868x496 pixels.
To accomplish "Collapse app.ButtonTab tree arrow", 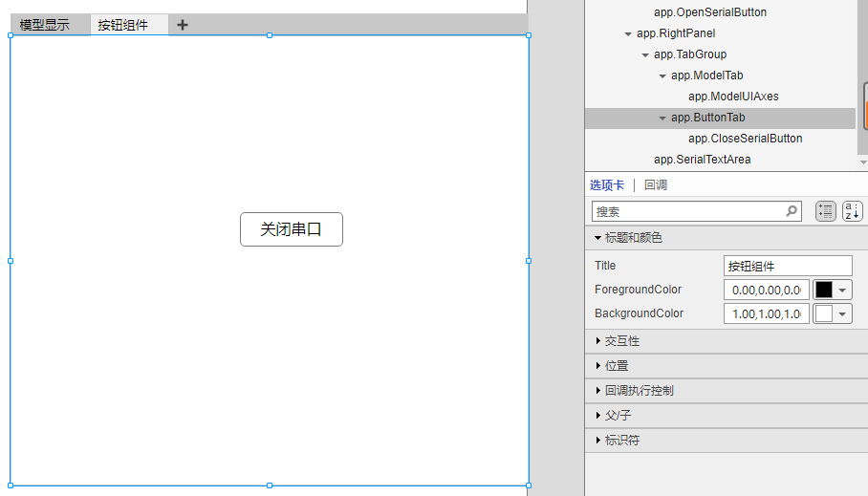I will 662,118.
